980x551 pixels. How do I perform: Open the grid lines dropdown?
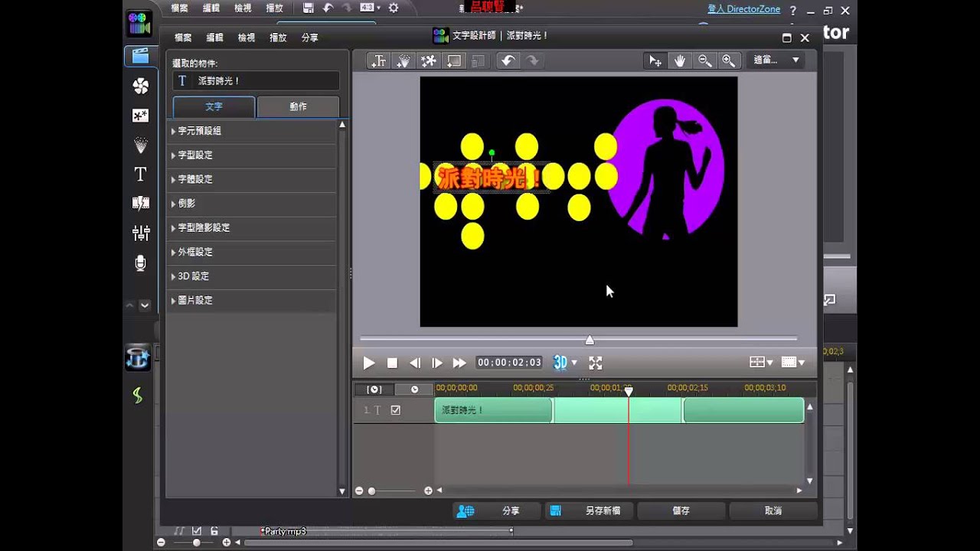tap(761, 363)
